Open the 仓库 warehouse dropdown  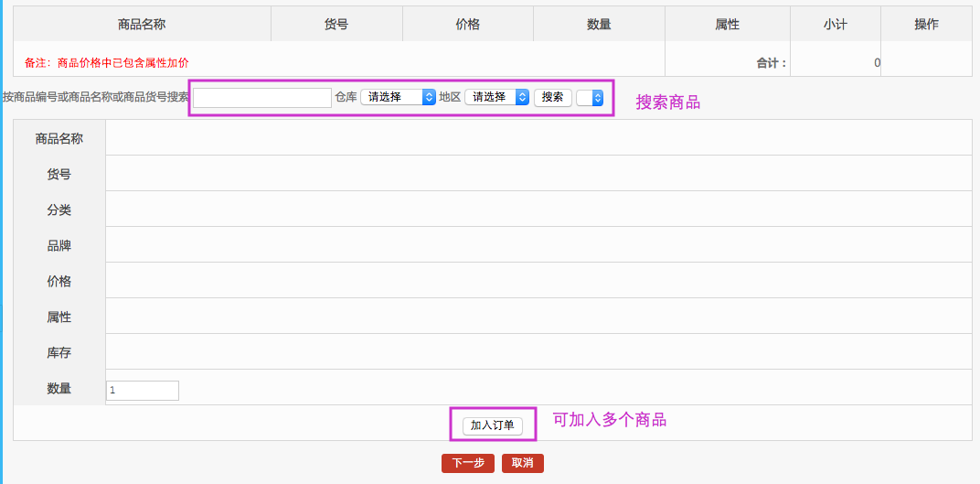coord(399,97)
